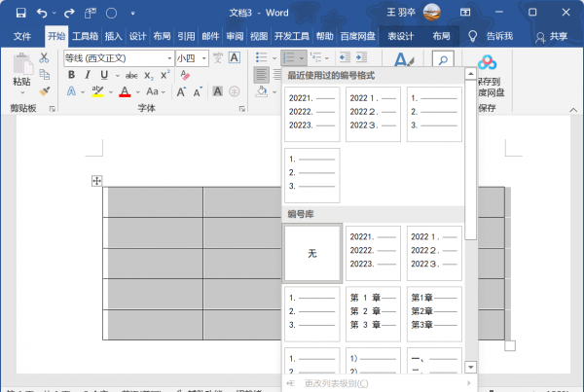Click the Format Painter brush icon
The width and height of the screenshot is (584, 392).
[45, 91]
